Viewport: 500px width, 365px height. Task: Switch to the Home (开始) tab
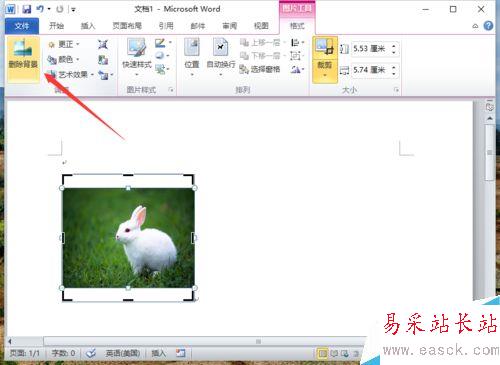point(56,26)
